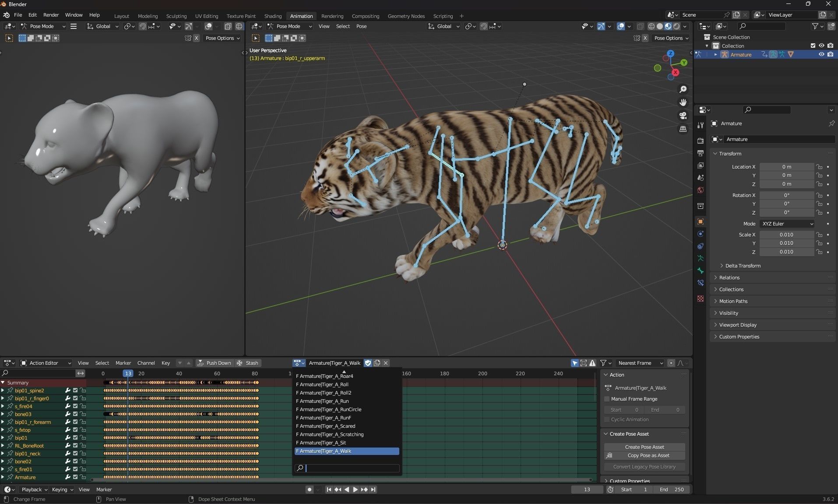Toggle lock on bip01_neck channel

83,454
